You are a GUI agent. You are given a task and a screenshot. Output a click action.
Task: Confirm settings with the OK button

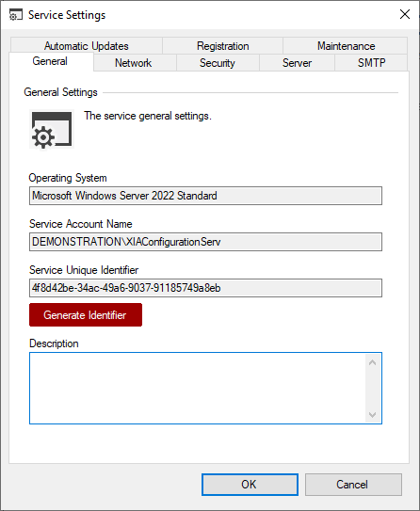tap(250, 485)
